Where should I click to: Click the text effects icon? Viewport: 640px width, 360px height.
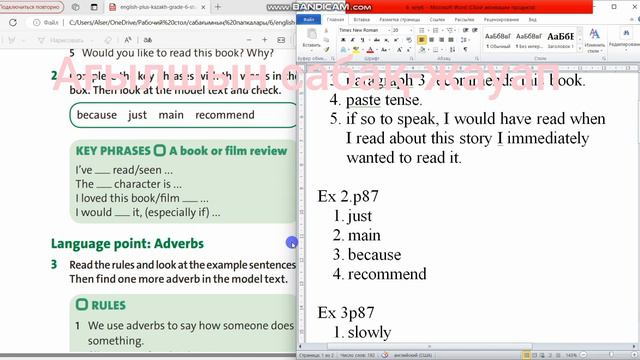coord(343,50)
